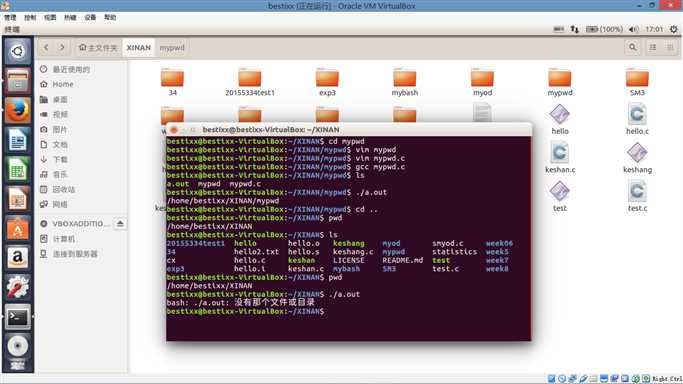Open the 帮助 menu in VirtualBox
The image size is (683, 384).
coord(110,17)
